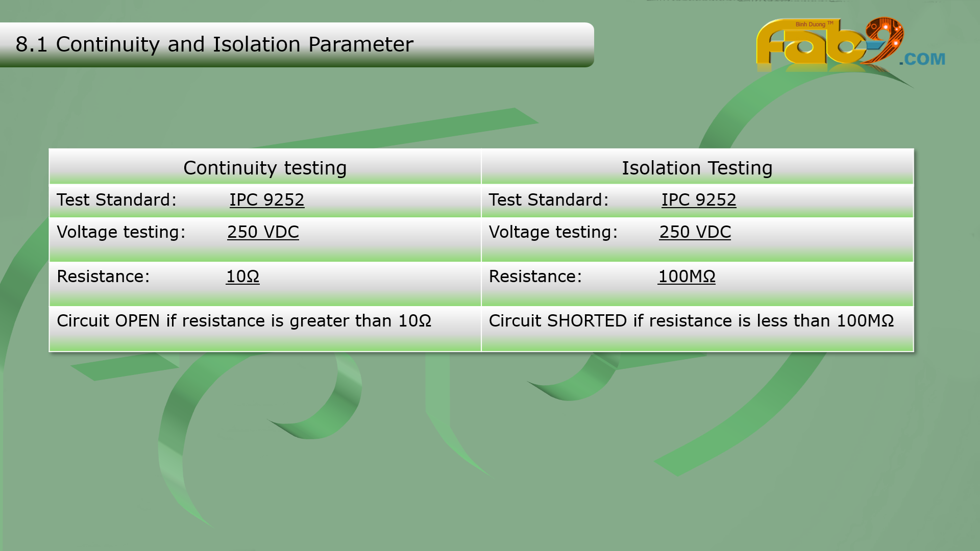Open the IPC 9252 link under Continuity testing
This screenshot has width=980, height=551.
[x=266, y=200]
